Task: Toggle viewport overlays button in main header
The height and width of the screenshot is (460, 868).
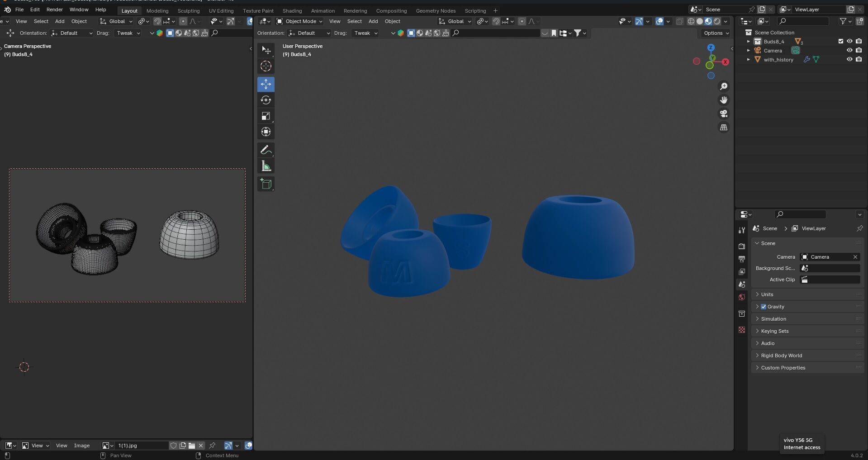Action: (x=659, y=21)
